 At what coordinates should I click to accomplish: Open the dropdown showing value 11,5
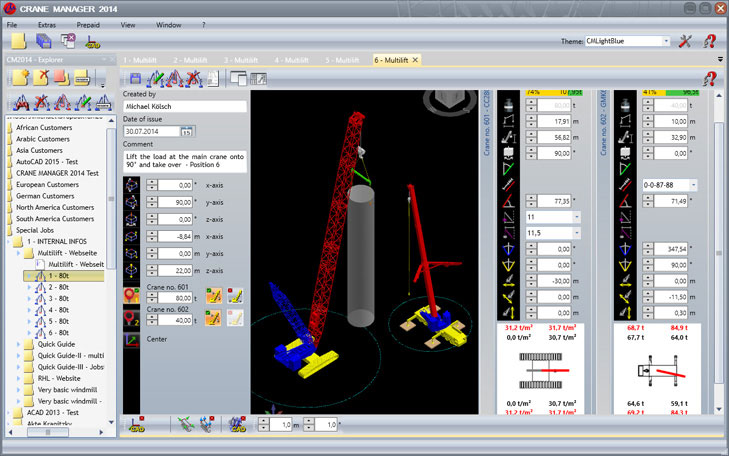tap(577, 233)
